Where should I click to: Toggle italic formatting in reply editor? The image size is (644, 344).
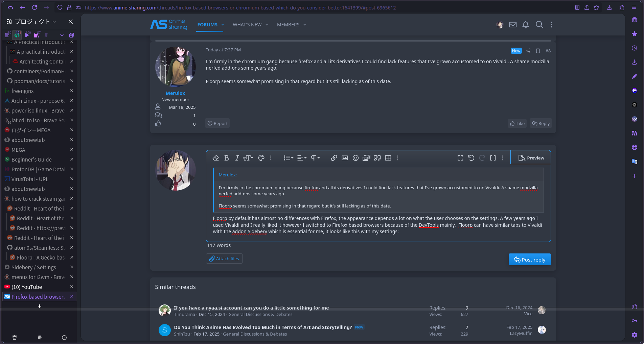(x=237, y=158)
